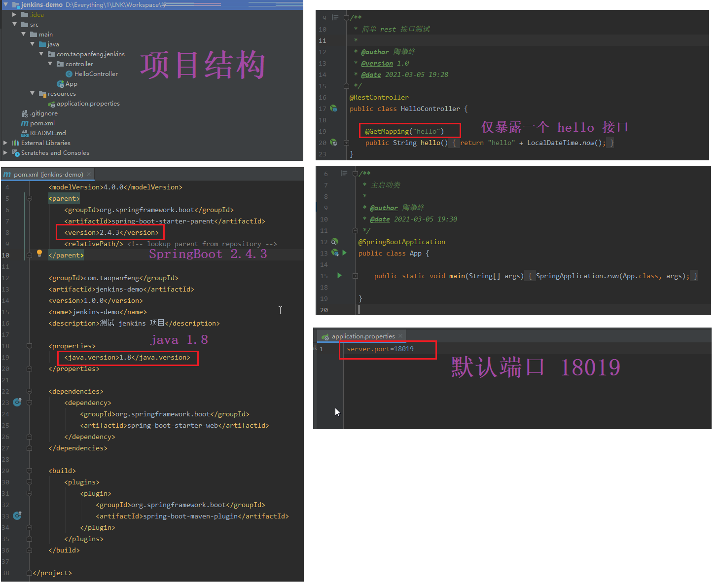Fold the properties block at pom.xml line 18
Viewport: 719px width, 588px height.
(x=29, y=346)
